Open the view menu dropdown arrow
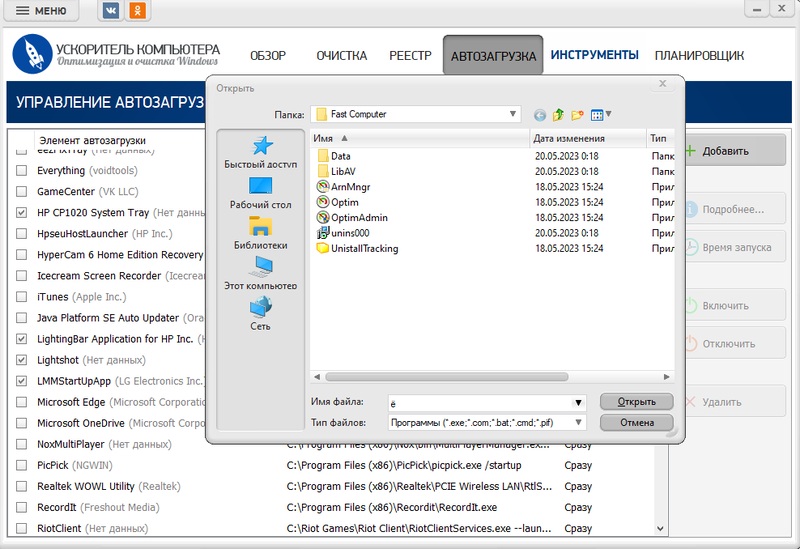This screenshot has width=800, height=549. 608,114
